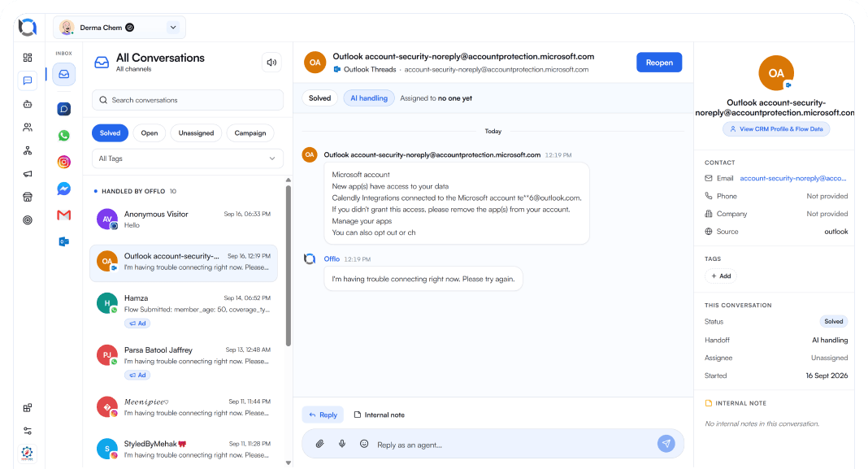
Task: Select the Campaign filter tab
Action: (x=250, y=132)
